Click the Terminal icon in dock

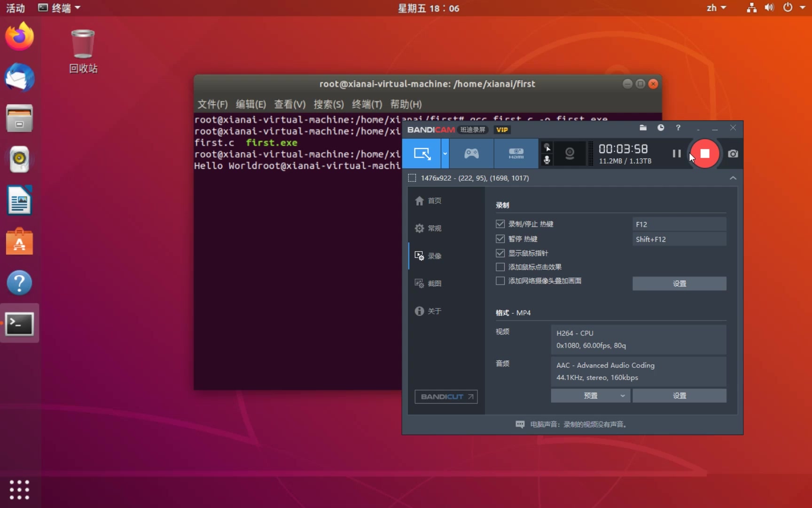(19, 324)
